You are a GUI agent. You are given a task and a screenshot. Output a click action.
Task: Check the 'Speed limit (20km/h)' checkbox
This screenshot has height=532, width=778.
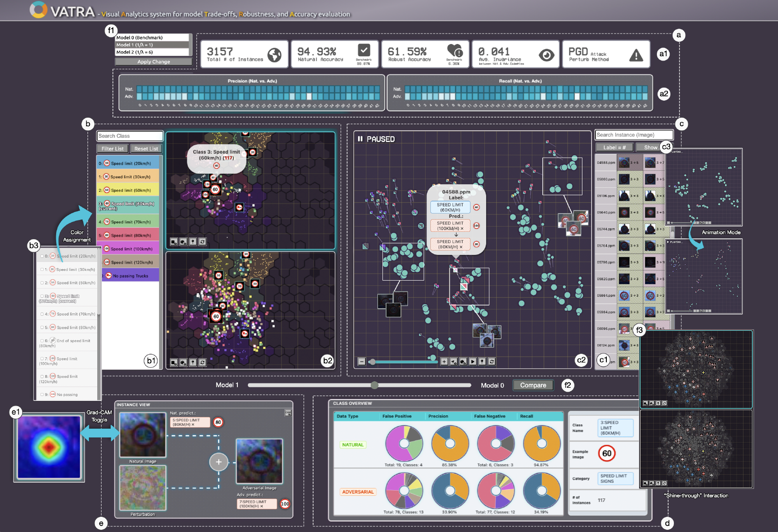click(42, 256)
